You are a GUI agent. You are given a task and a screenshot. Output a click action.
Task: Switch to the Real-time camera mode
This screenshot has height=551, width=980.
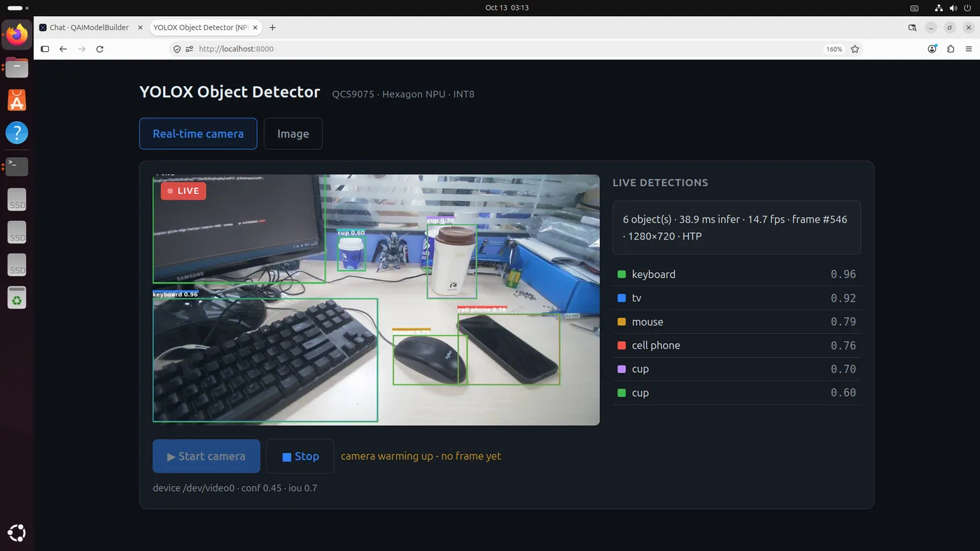198,134
